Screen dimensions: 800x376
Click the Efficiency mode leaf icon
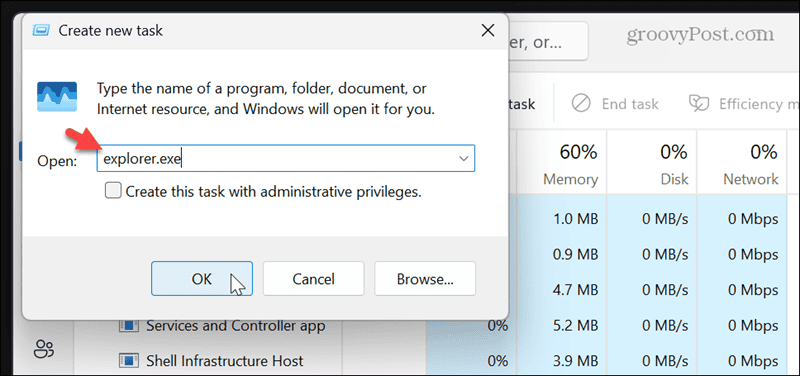699,104
